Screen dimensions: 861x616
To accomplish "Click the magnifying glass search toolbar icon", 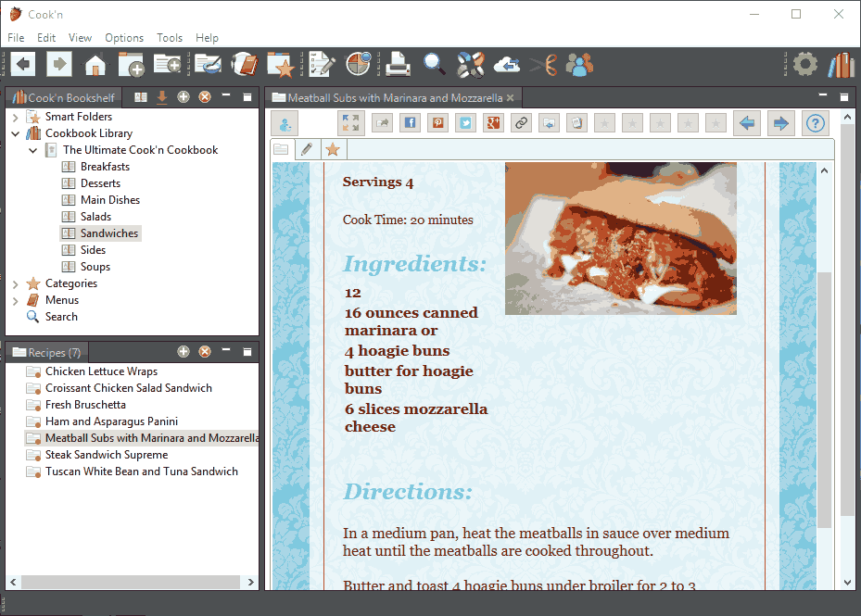I will (x=434, y=65).
